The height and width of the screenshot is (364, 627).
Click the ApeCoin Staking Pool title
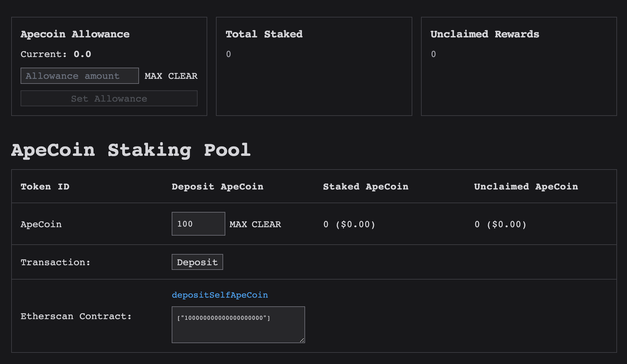[x=131, y=150]
